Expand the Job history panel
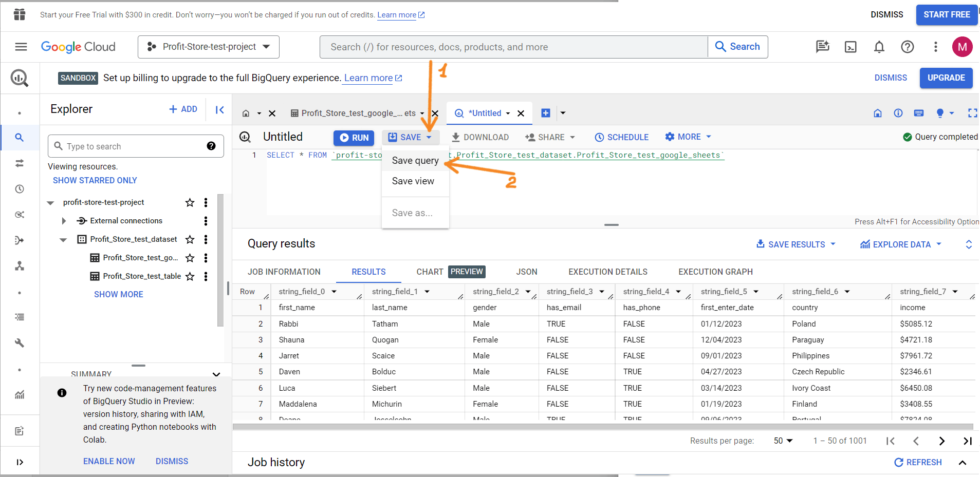Image resolution: width=980 pixels, height=477 pixels. pos(963,463)
